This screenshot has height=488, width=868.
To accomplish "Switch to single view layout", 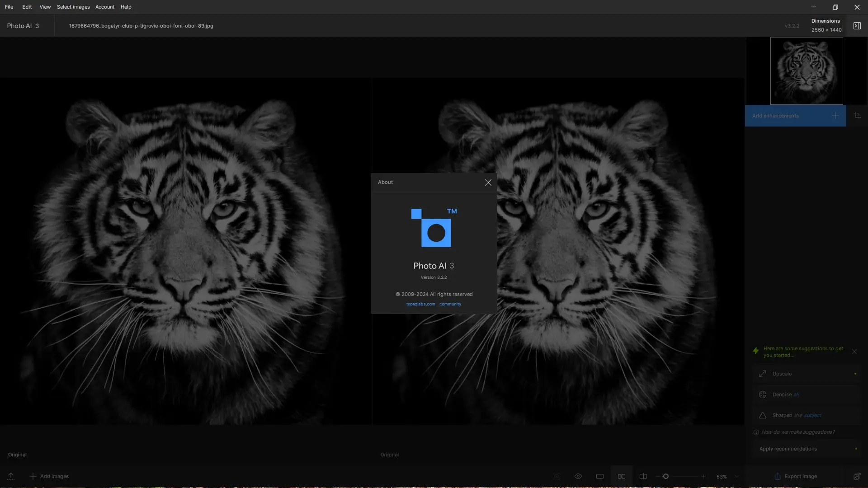I will 599,476.
